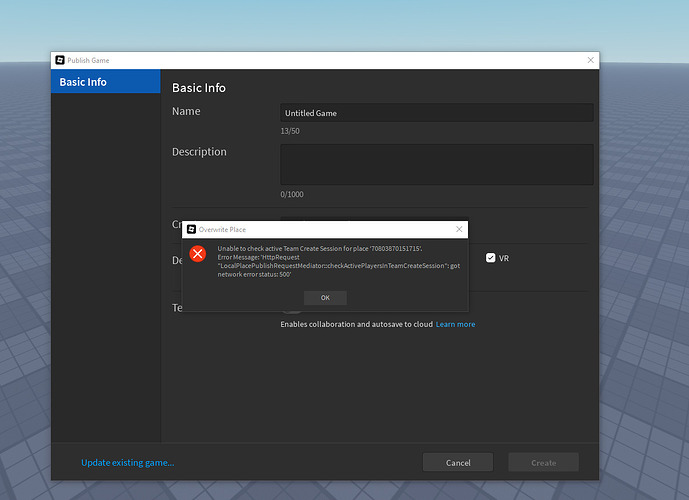The height and width of the screenshot is (500, 689).
Task: Close the Publish Game window
Action: tap(591, 60)
